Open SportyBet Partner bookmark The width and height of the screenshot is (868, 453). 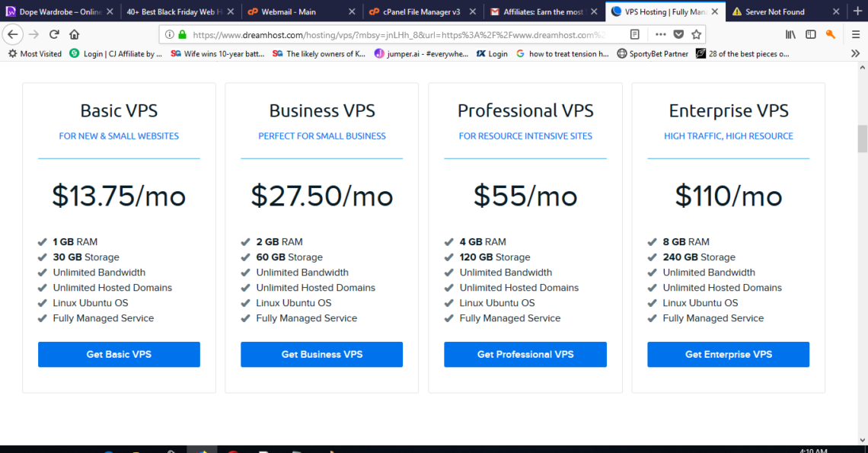(653, 54)
